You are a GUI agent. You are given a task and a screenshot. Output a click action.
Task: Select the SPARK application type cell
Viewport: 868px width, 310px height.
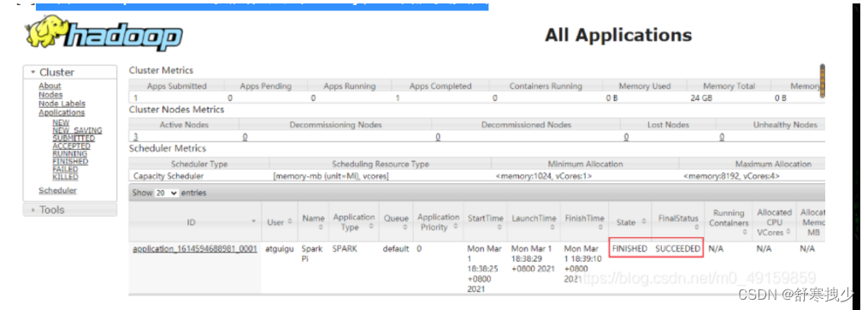click(x=345, y=248)
